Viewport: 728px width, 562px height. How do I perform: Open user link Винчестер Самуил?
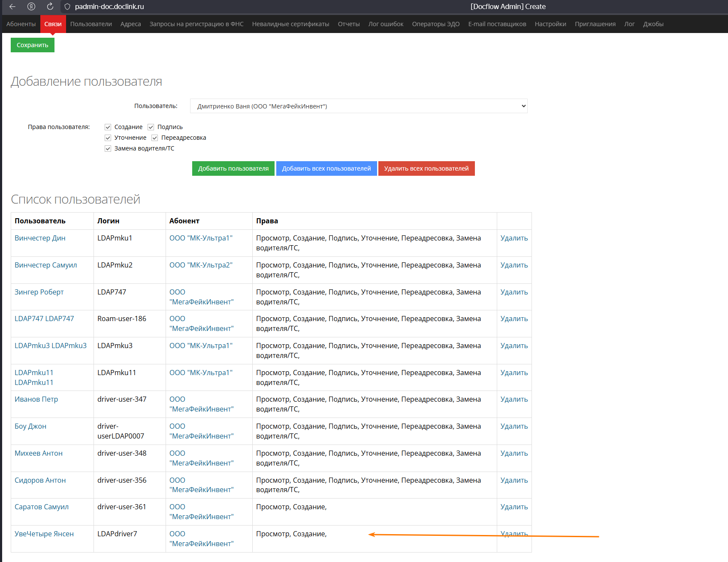coord(46,265)
